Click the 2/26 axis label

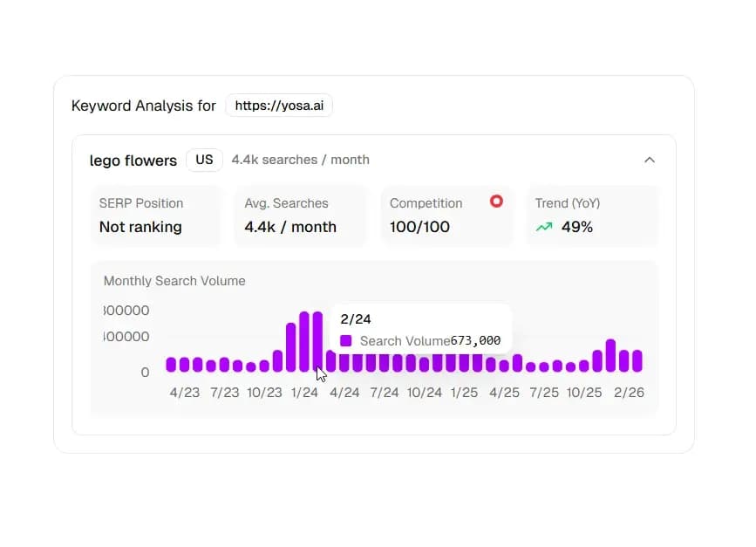tap(629, 393)
